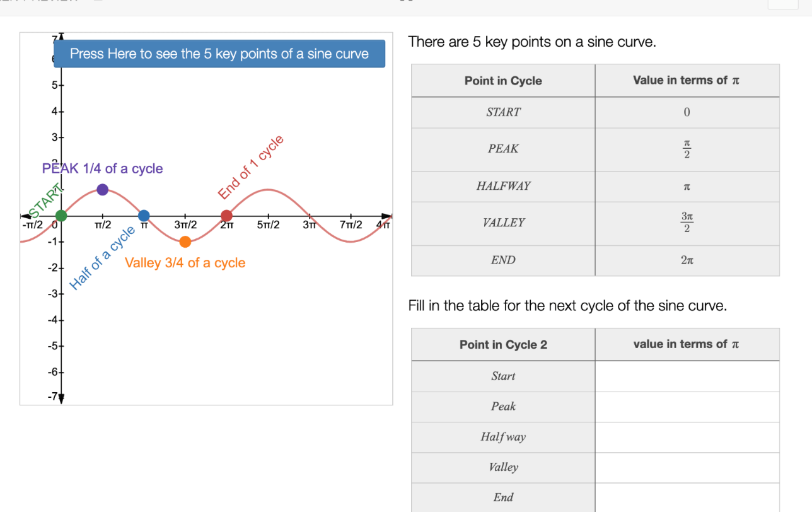812x512 pixels.
Task: Click the red End of 1 cycle point
Action: 226,214
